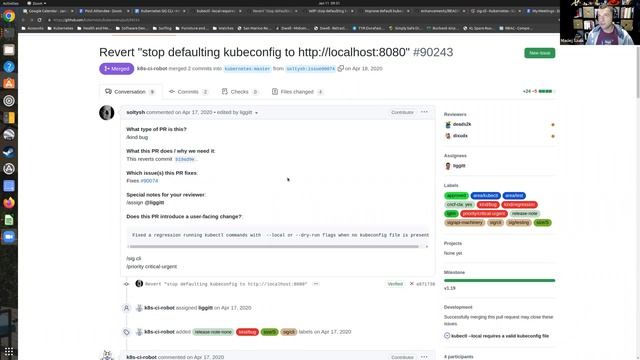
Task: Copy the branch name with copy icon
Action: (340, 69)
